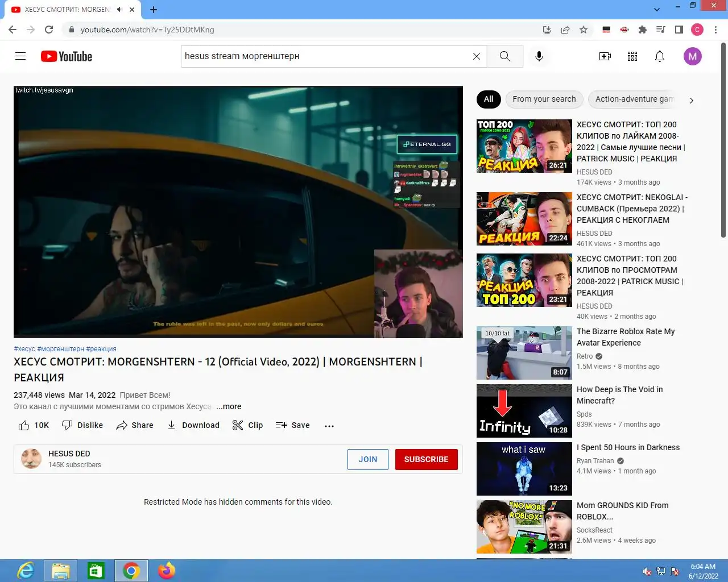This screenshot has height=582, width=728.
Task: Click the magnifier search button
Action: click(504, 56)
